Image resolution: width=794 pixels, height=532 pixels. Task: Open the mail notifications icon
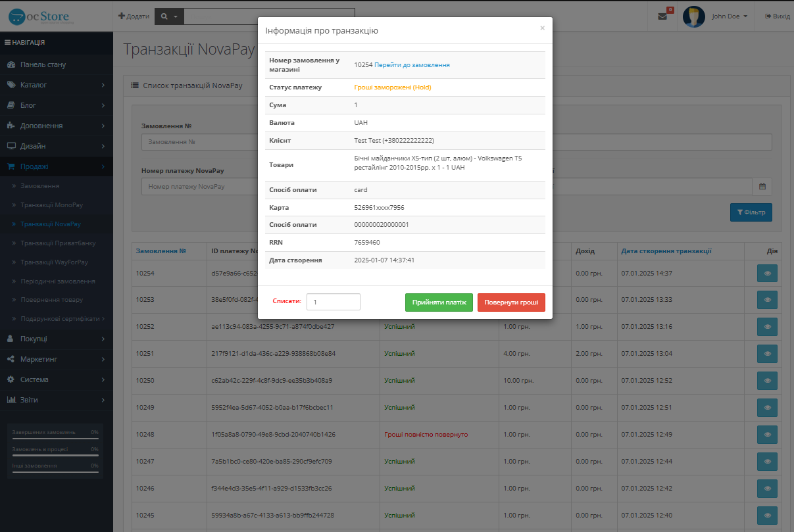tap(662, 16)
